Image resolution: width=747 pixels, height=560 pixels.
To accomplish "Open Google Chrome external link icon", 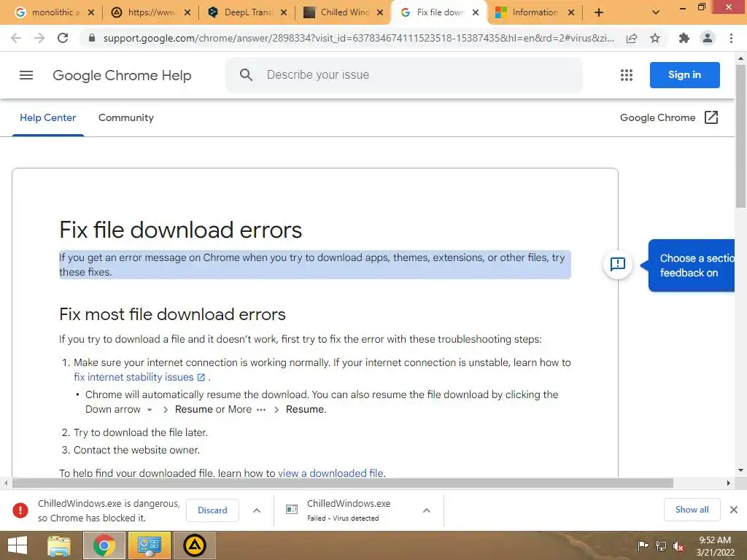I will [711, 117].
